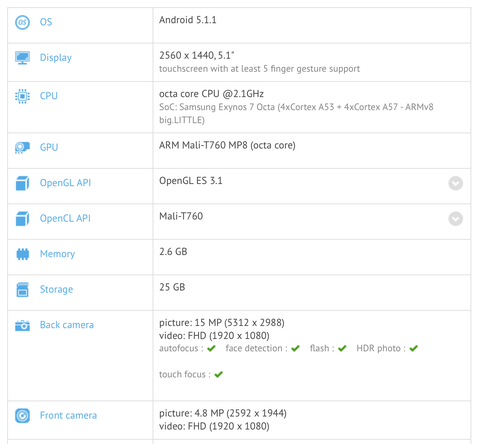Open the Storage label link

click(x=56, y=289)
